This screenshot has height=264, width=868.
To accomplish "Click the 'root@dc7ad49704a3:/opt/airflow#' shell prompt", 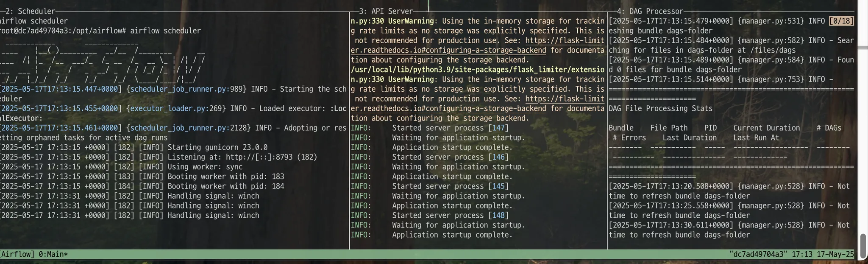I will tap(62, 31).
